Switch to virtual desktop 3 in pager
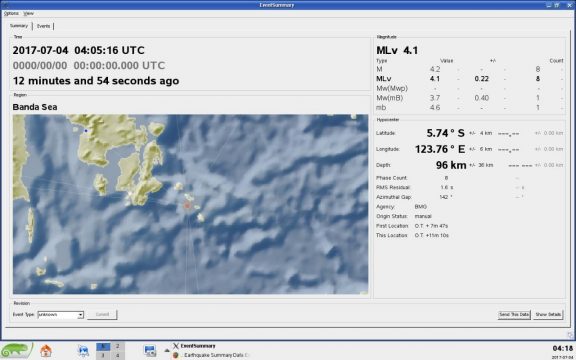This screenshot has height=360, width=576. click(x=103, y=355)
